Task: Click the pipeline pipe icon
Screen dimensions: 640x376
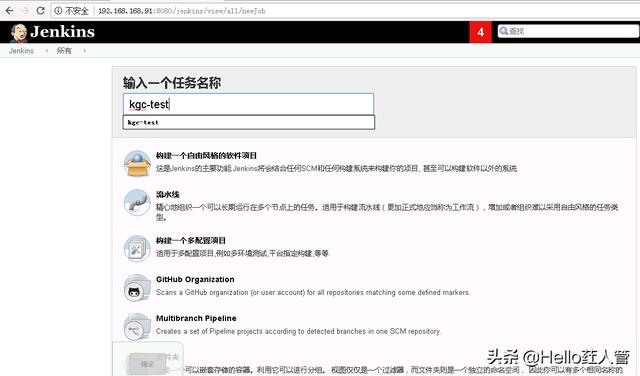Action: (x=137, y=202)
